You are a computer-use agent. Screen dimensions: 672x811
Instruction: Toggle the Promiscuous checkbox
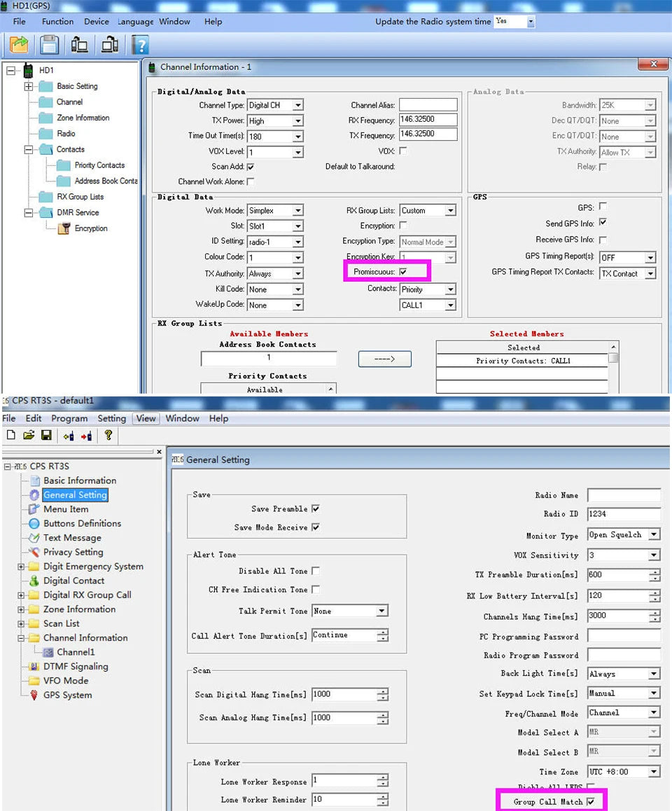pos(403,272)
